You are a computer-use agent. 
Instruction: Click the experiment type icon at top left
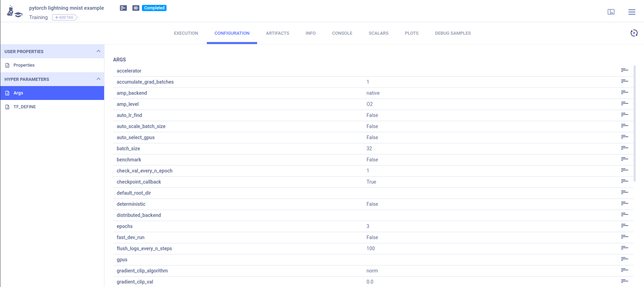pyautogui.click(x=14, y=12)
